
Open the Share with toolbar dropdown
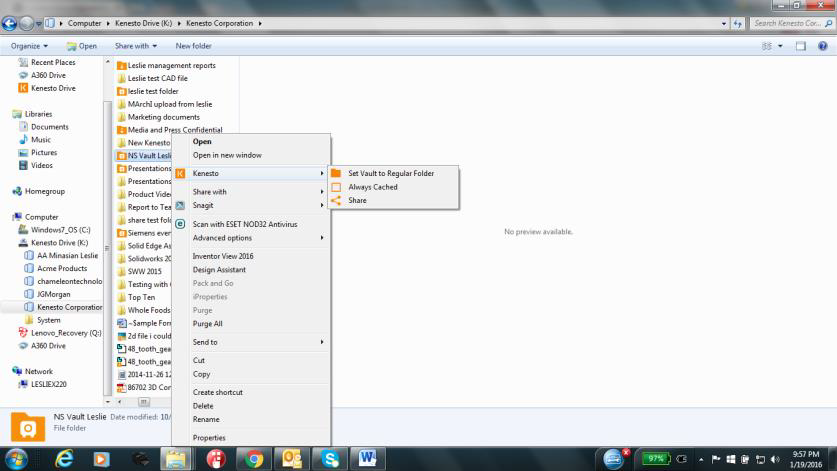click(x=136, y=46)
